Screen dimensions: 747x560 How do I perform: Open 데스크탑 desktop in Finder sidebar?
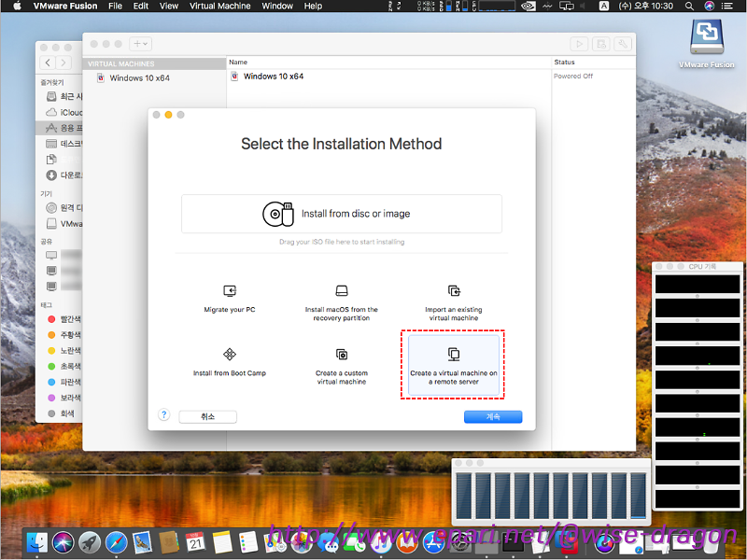(x=63, y=144)
